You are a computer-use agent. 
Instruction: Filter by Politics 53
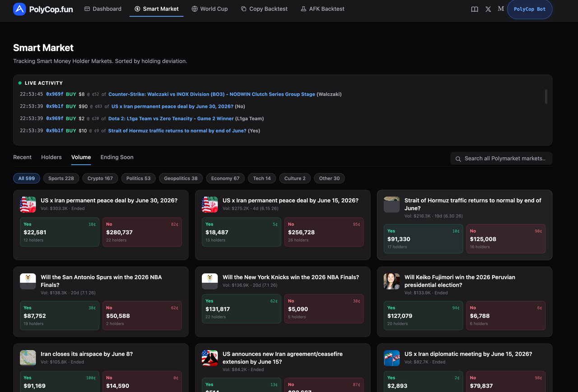pos(138,178)
